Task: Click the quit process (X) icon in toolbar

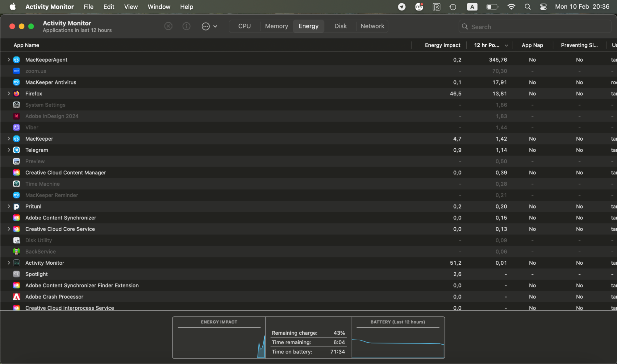Action: point(168,26)
